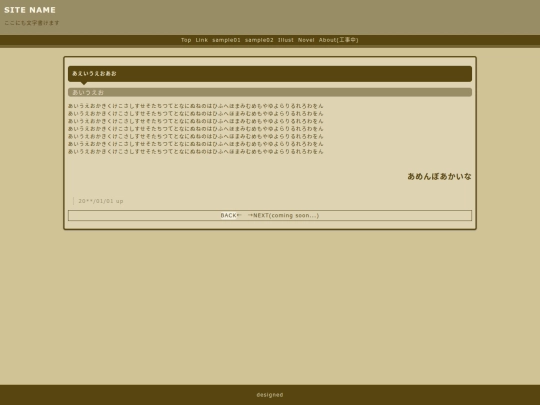Open sample01 in the navigation bar

point(226,40)
